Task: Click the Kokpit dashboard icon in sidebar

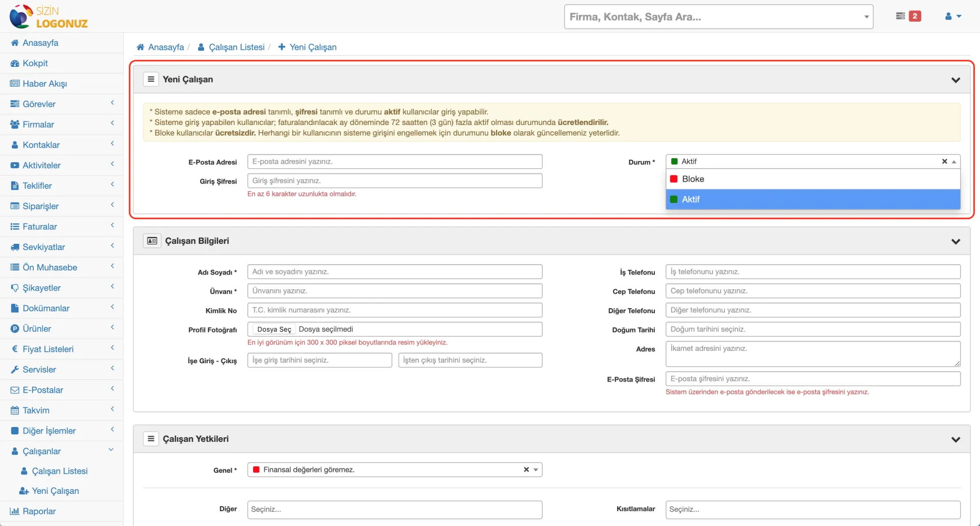Action: pos(15,63)
